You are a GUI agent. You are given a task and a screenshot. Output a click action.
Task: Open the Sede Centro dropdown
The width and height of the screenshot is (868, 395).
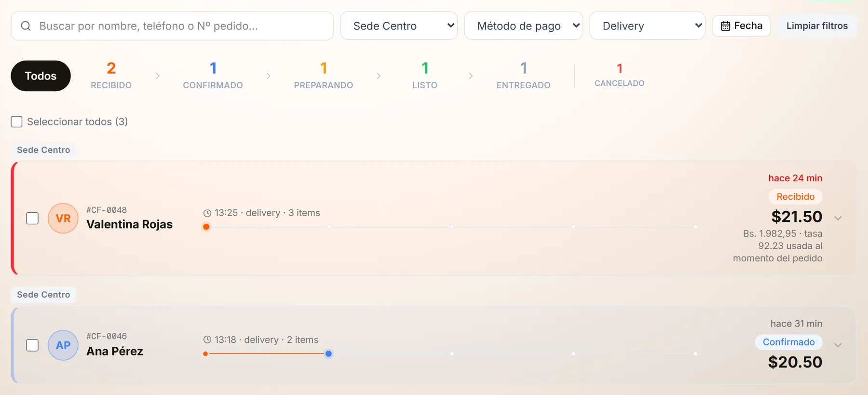click(x=399, y=26)
